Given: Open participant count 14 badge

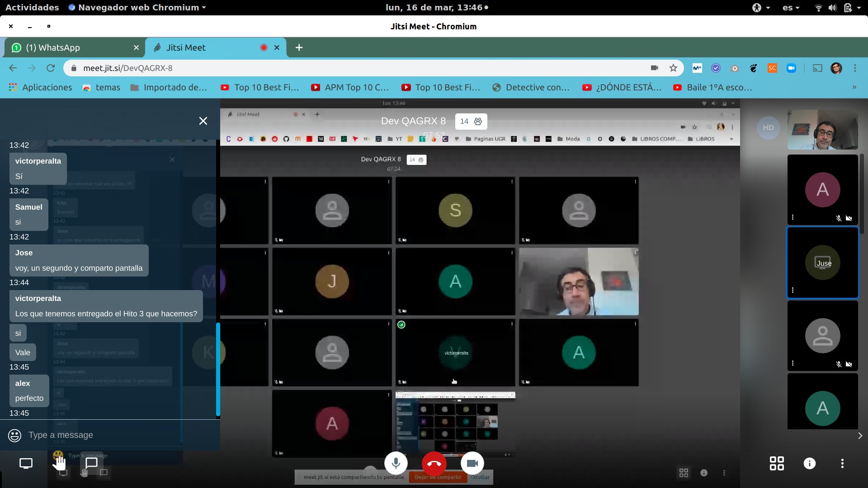Looking at the screenshot, I should click(x=471, y=121).
